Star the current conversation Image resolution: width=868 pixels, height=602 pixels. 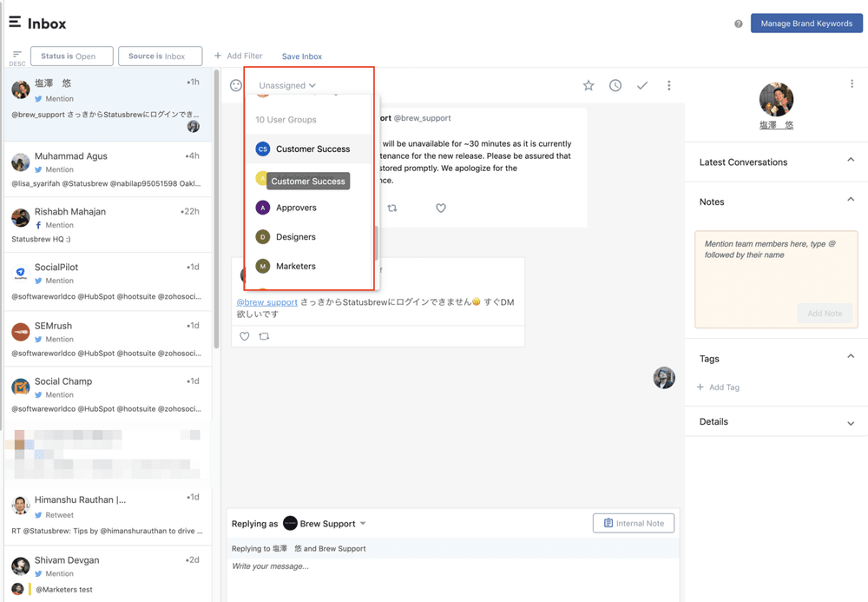[x=589, y=85]
